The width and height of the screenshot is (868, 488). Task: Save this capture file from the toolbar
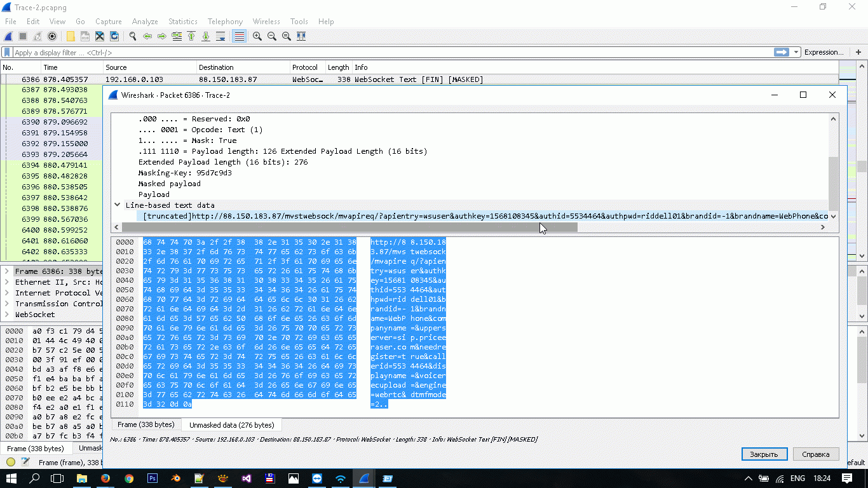[85, 36]
